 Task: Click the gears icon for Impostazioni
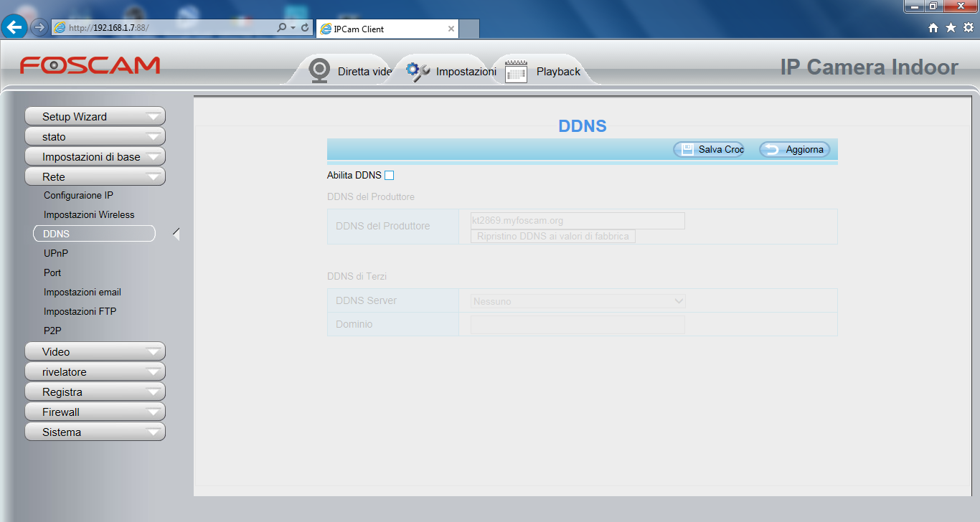pyautogui.click(x=418, y=71)
